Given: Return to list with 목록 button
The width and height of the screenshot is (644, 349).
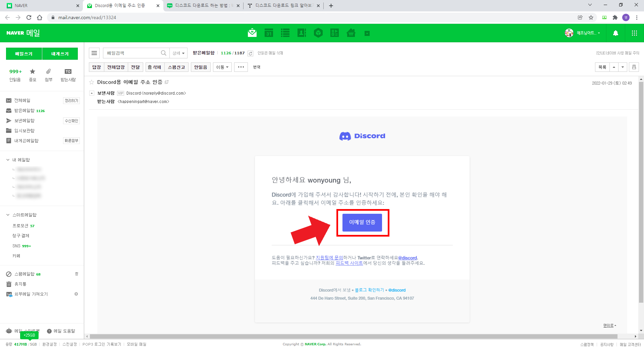Looking at the screenshot, I should point(602,67).
